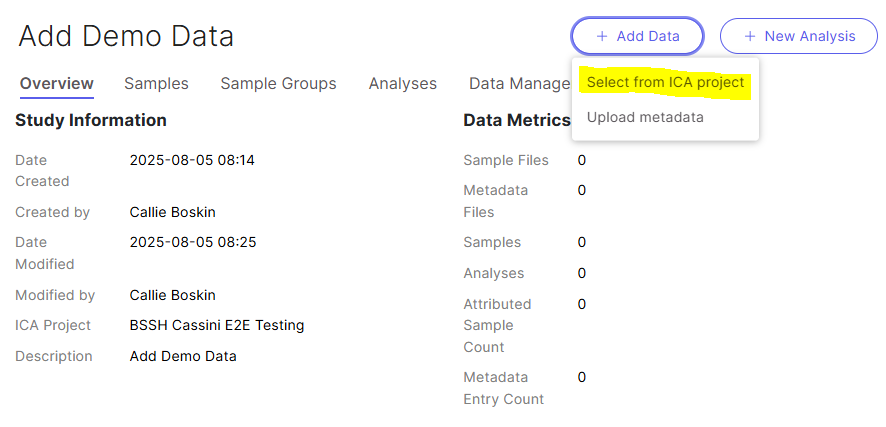The image size is (886, 427).
Task: Click the Created by Callie Boskin value
Action: coord(172,212)
